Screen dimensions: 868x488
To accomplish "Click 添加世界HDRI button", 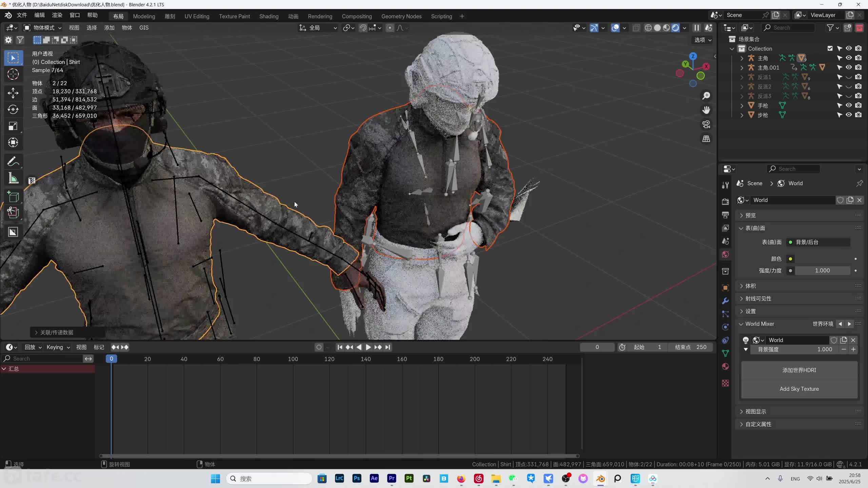I will pyautogui.click(x=799, y=370).
